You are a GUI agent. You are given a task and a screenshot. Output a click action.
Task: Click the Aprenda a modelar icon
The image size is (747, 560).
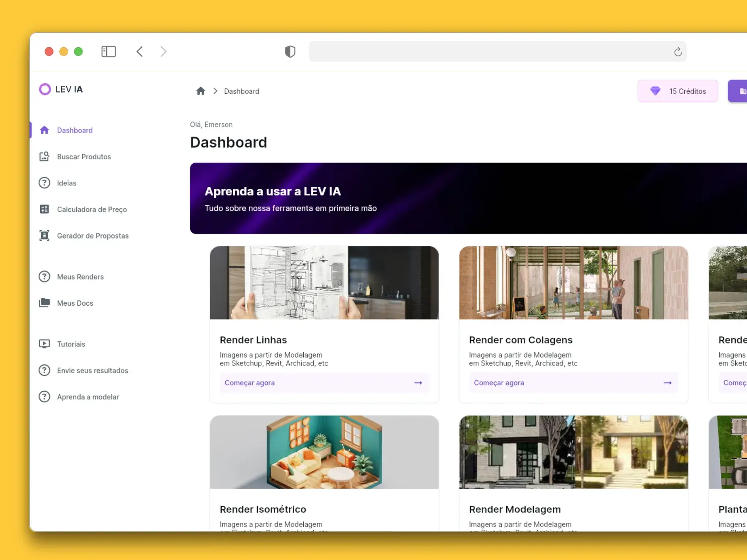click(x=44, y=397)
